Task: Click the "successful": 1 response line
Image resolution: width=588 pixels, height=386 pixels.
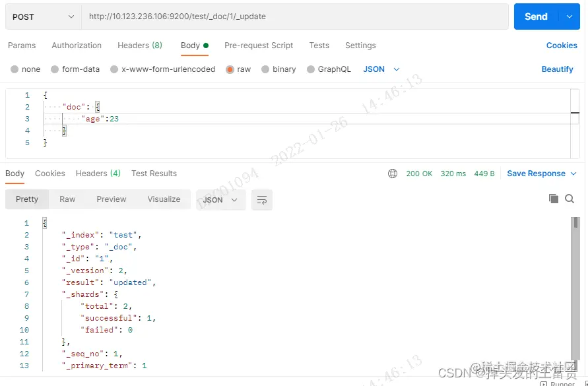Action: click(x=117, y=318)
